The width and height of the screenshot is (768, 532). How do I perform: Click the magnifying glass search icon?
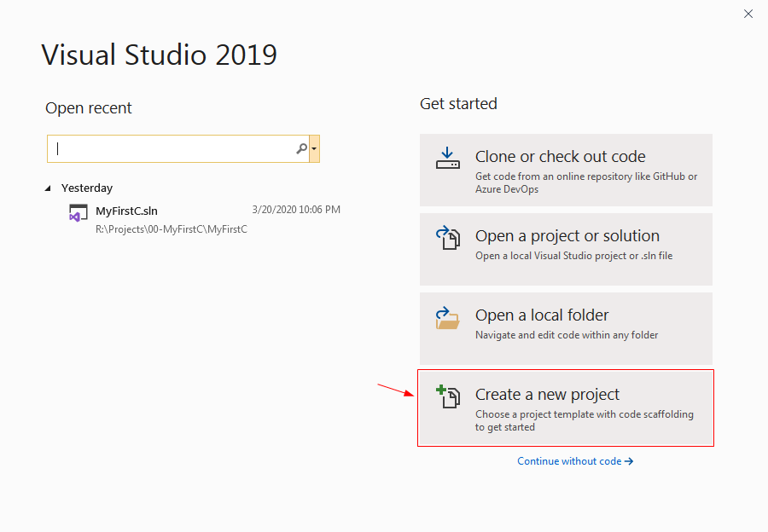pyautogui.click(x=300, y=148)
